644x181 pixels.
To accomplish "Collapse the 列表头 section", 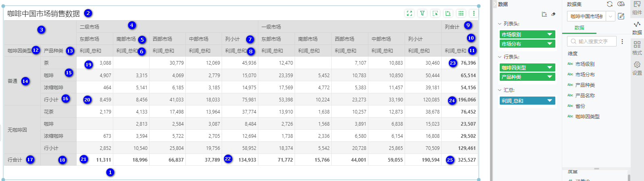I will tap(500, 24).
